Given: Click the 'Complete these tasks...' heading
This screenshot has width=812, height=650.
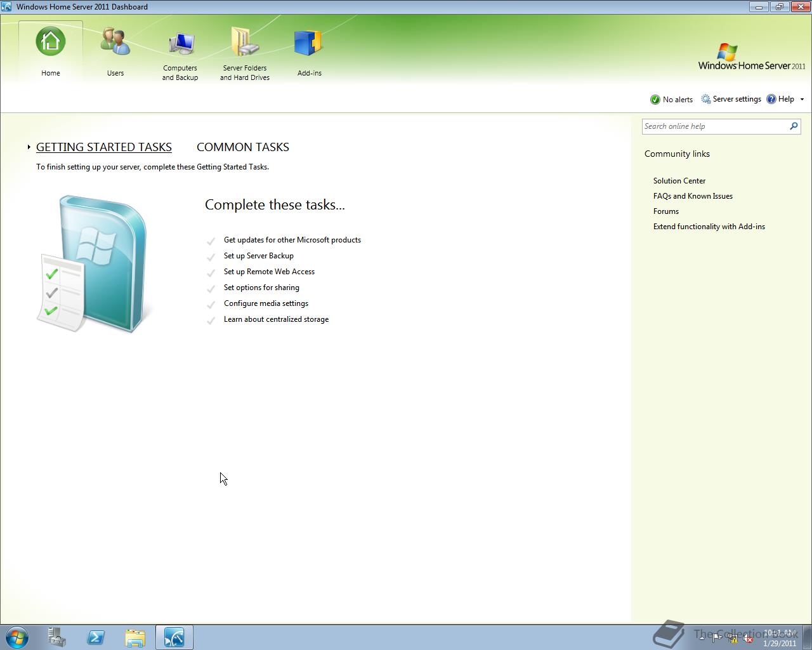Looking at the screenshot, I should 275,205.
